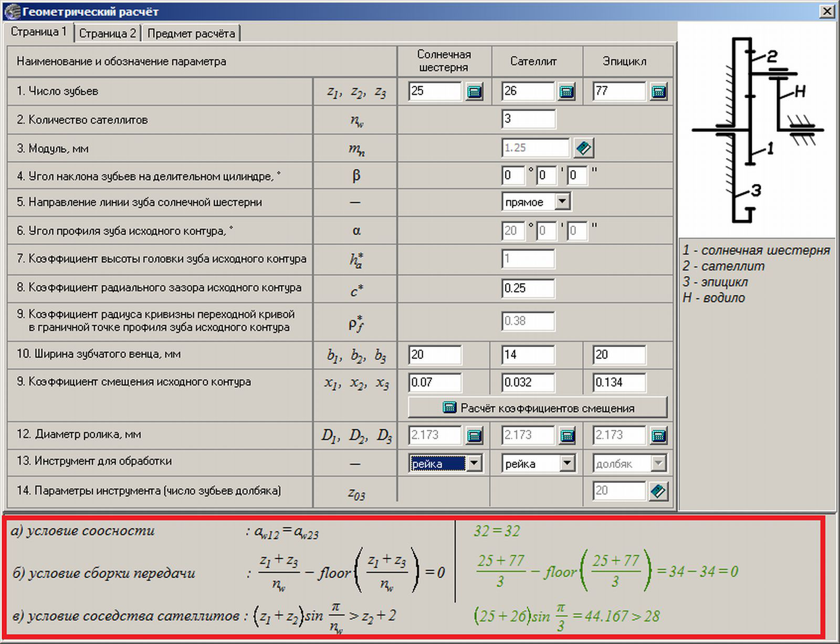
Task: Click calculator icon next to roller diameter D1
Action: pos(475,435)
